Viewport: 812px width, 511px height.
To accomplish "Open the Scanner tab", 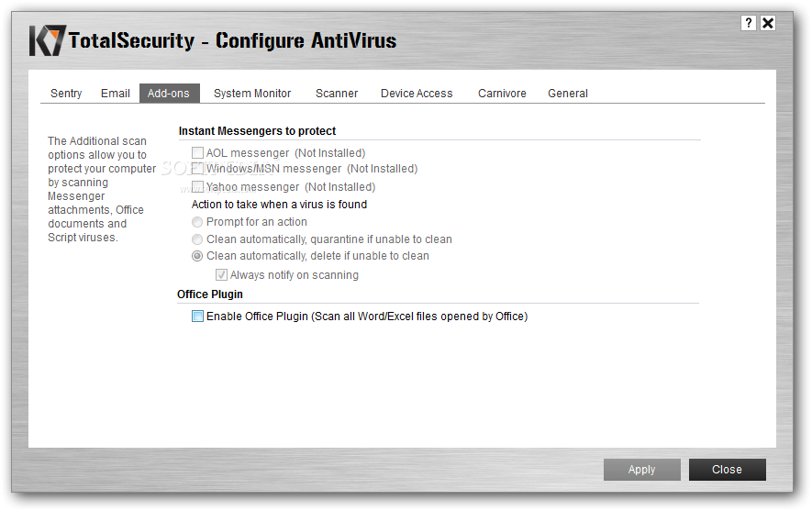I will (x=337, y=94).
